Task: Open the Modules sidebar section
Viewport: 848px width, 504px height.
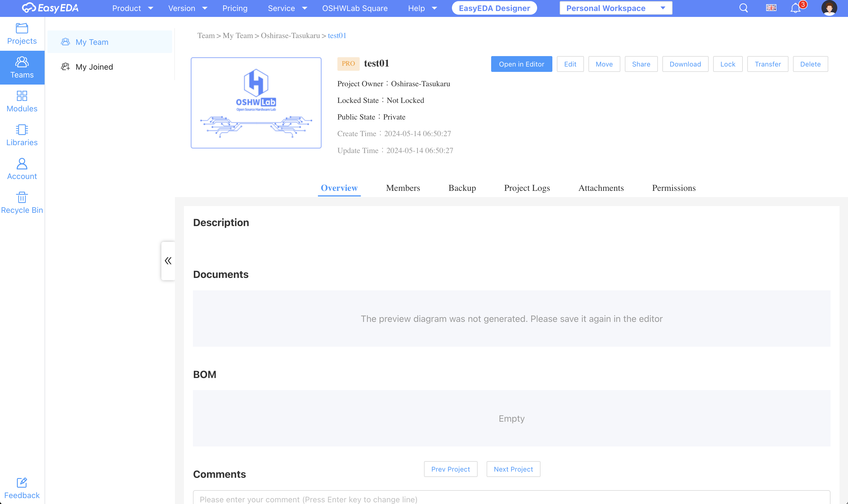Action: (x=22, y=101)
